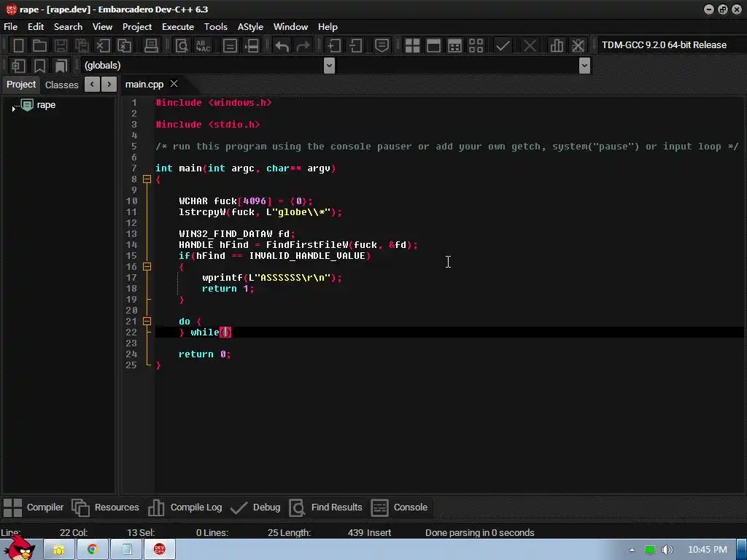Click the Replace AB-AC icon
Image resolution: width=747 pixels, height=560 pixels.
pyautogui.click(x=203, y=45)
